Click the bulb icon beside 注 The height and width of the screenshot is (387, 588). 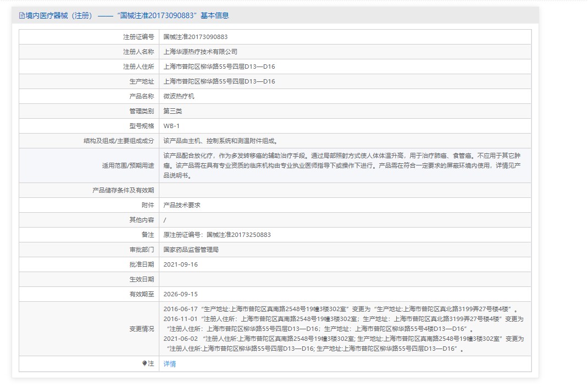coord(145,363)
